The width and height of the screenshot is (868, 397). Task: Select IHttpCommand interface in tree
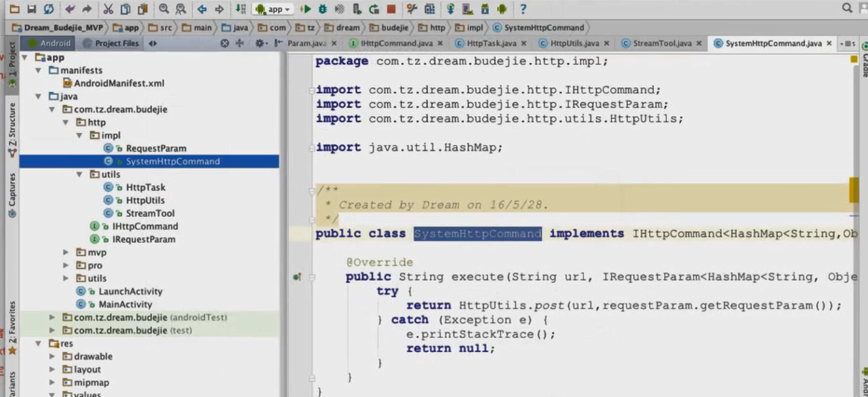tap(134, 227)
